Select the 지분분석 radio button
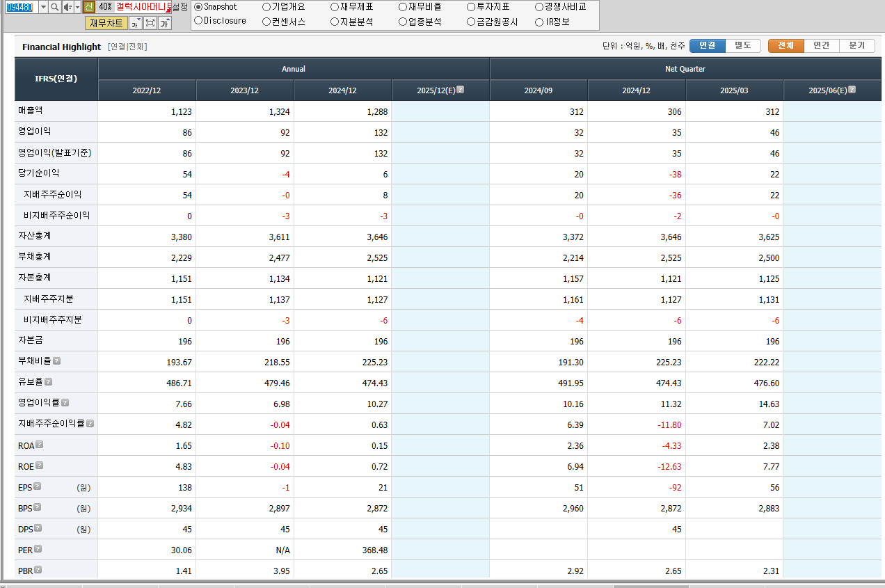Viewport: 885px width, 588px height. click(335, 22)
